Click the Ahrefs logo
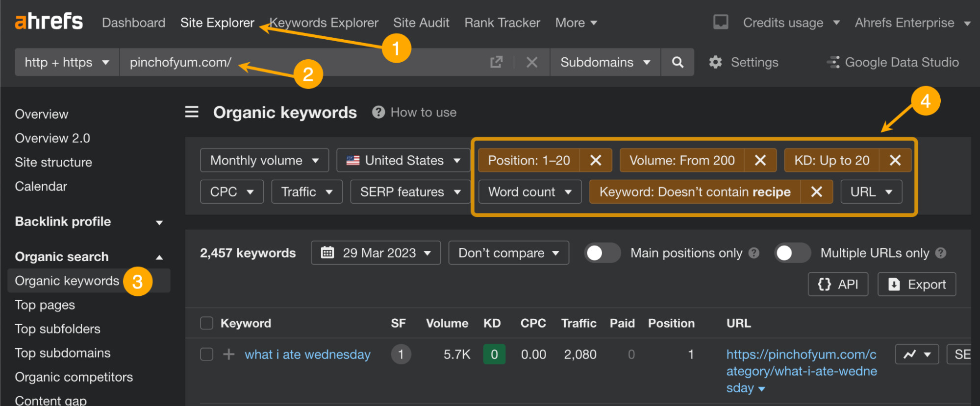The width and height of the screenshot is (980, 406). pyautogui.click(x=49, y=22)
